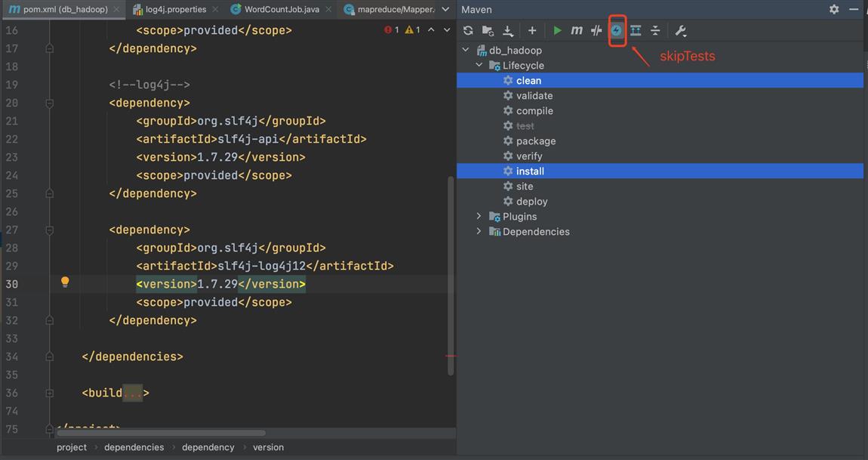
Task: Click the red error stripe mark in scrollbar
Action: coord(451,356)
